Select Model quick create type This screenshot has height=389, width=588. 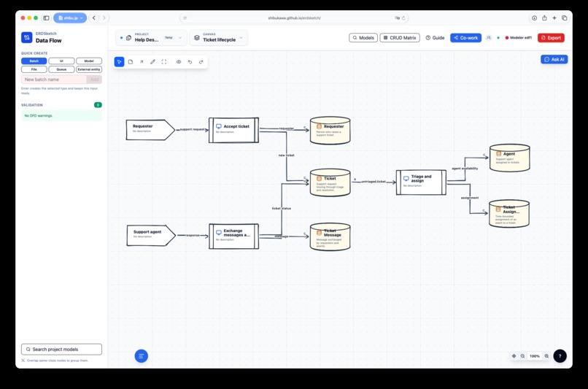tap(89, 61)
